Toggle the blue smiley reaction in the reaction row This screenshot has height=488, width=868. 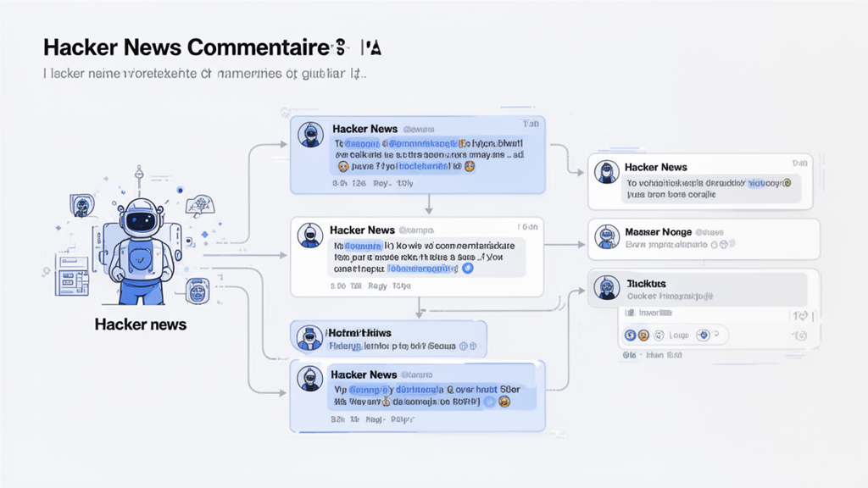(629, 335)
